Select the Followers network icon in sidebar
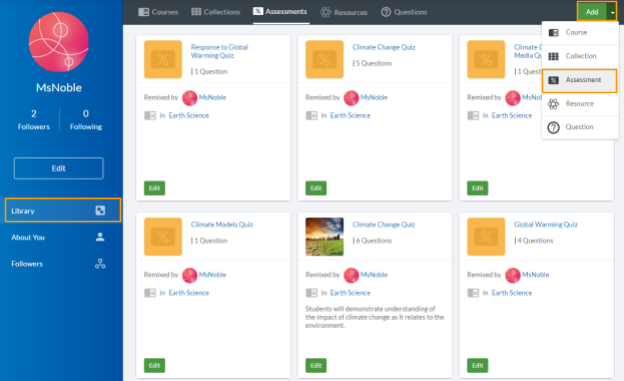624x381 pixels. [100, 264]
